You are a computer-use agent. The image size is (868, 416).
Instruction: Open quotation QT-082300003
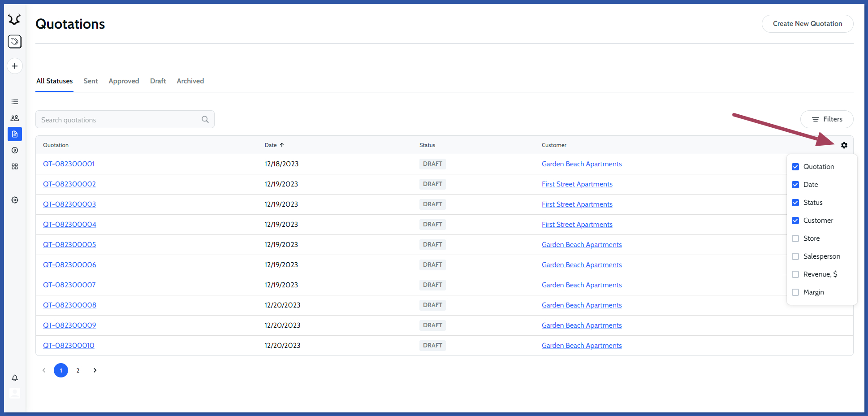coord(69,204)
